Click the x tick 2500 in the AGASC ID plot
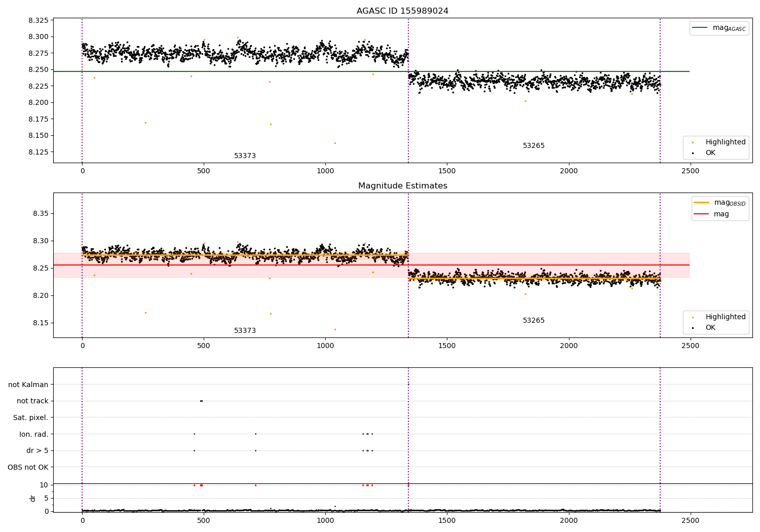This screenshot has height=532, width=760. click(x=690, y=171)
